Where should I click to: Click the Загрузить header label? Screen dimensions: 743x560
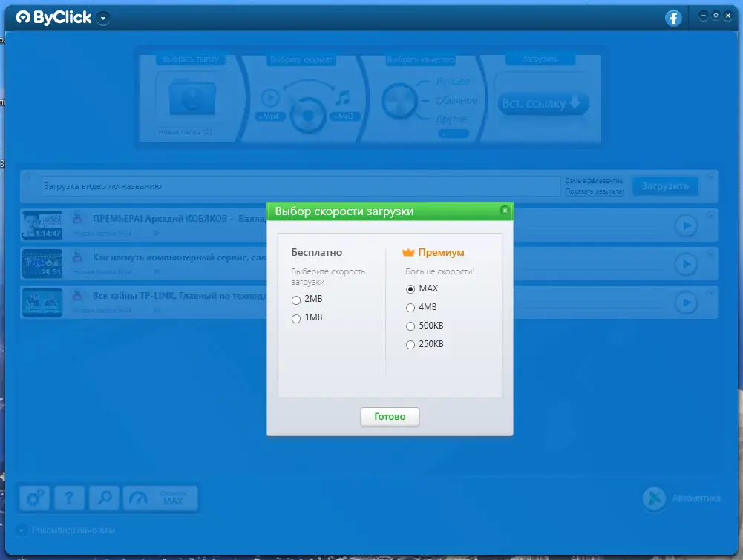(x=540, y=59)
